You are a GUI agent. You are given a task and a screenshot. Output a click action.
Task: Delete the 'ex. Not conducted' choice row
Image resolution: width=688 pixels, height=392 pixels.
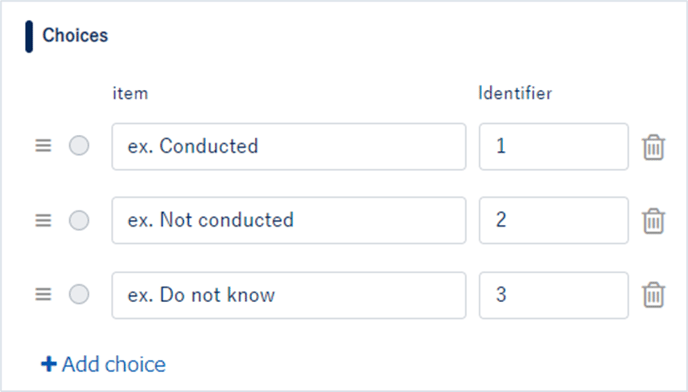(653, 221)
